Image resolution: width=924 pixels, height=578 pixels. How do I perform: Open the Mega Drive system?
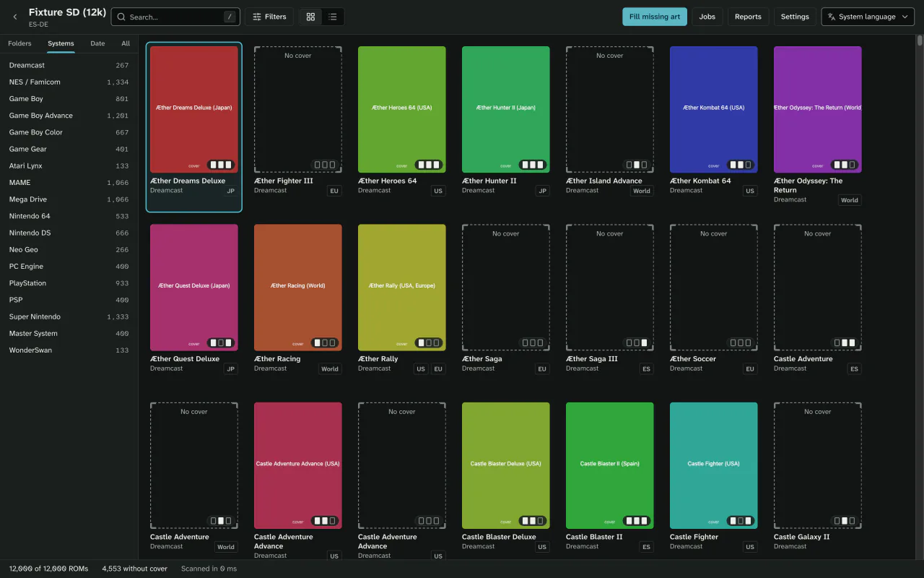(x=69, y=199)
